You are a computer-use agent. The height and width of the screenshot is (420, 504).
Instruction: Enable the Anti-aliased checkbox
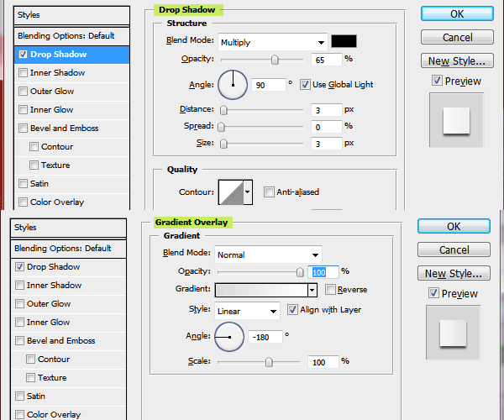pos(269,192)
